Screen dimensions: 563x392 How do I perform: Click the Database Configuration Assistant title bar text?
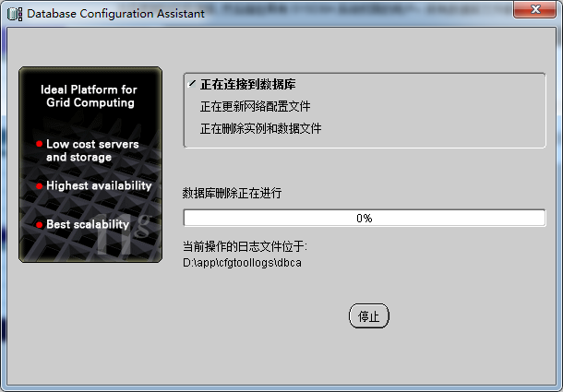(115, 14)
